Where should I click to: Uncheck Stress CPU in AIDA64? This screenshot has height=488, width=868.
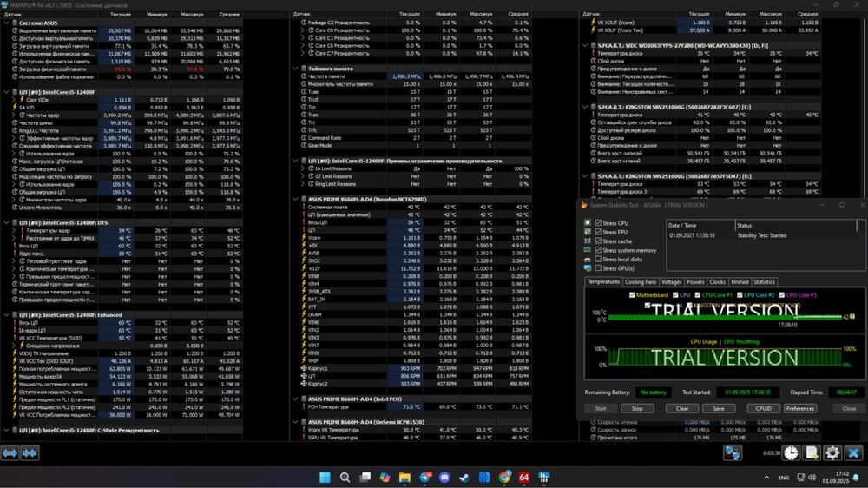[598, 222]
